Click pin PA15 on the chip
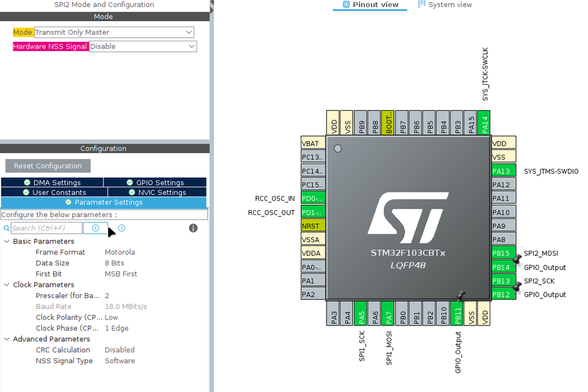 [x=470, y=122]
